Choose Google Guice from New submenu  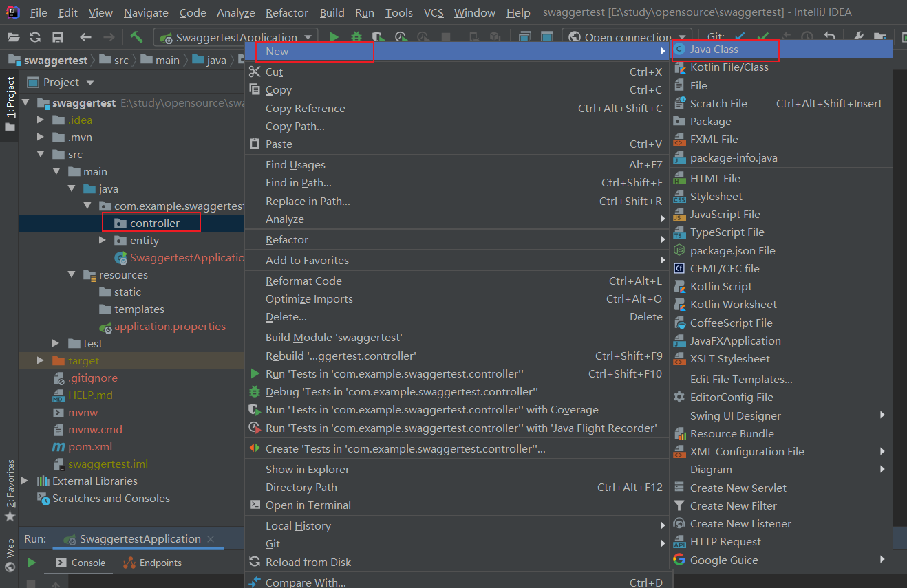[x=780, y=560]
